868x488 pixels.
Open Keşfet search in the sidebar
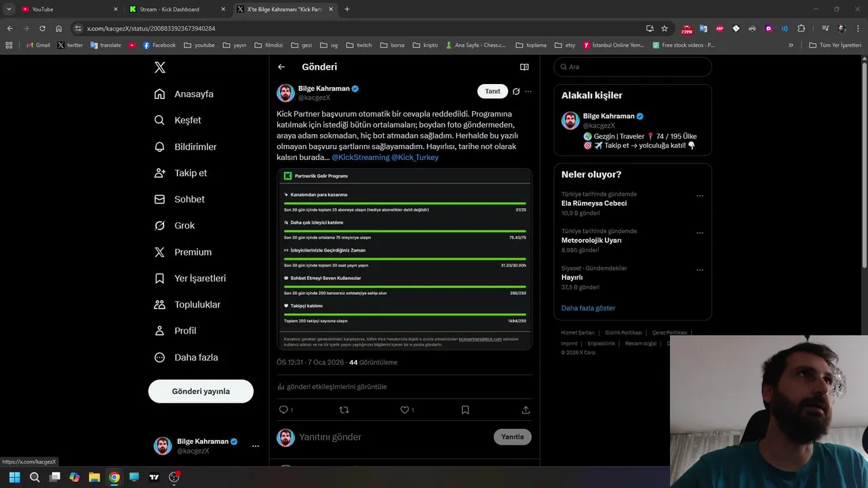pos(178,120)
